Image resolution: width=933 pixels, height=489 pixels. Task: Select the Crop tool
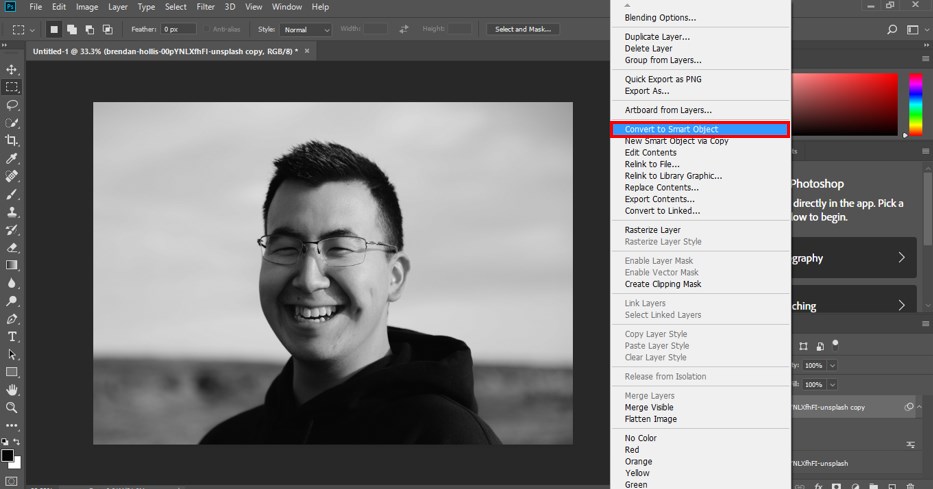coord(11,140)
